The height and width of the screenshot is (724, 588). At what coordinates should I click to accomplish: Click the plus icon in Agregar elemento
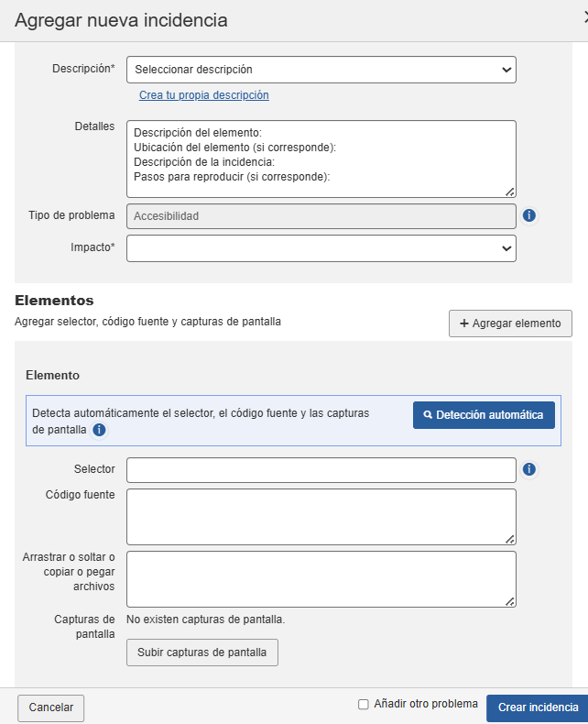coord(464,324)
